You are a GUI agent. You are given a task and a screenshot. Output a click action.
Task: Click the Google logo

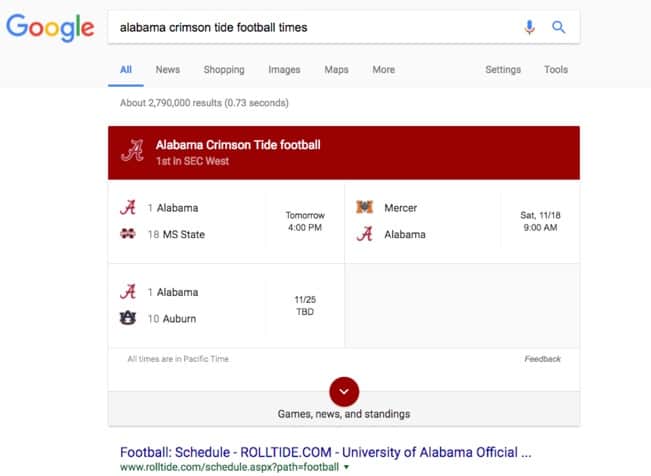click(x=50, y=27)
